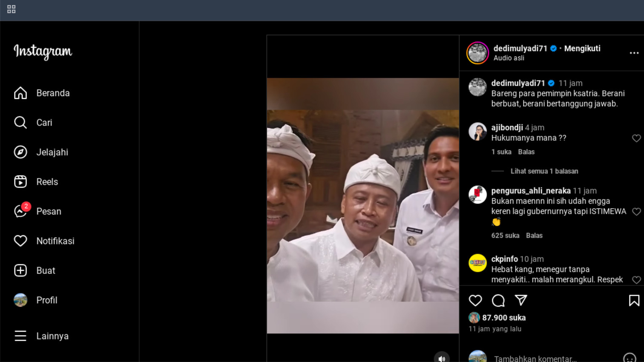Like ckpinfo's comment
The height and width of the screenshot is (362, 644).
(636, 280)
